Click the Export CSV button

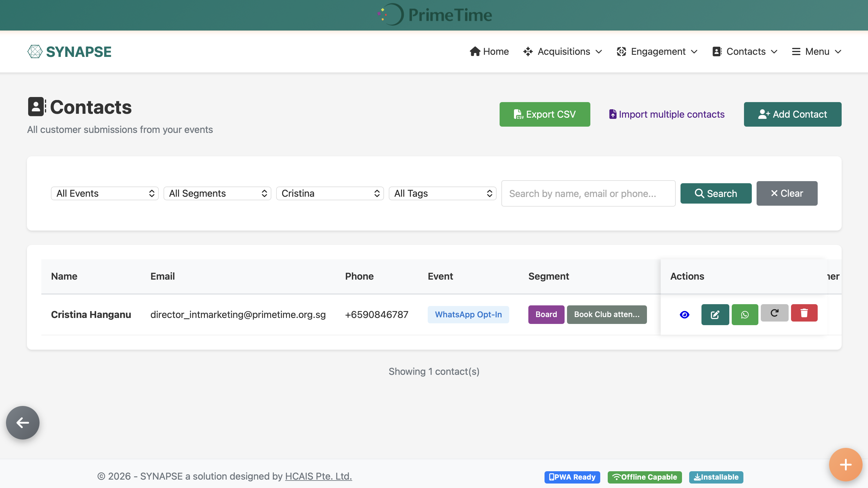(x=545, y=114)
